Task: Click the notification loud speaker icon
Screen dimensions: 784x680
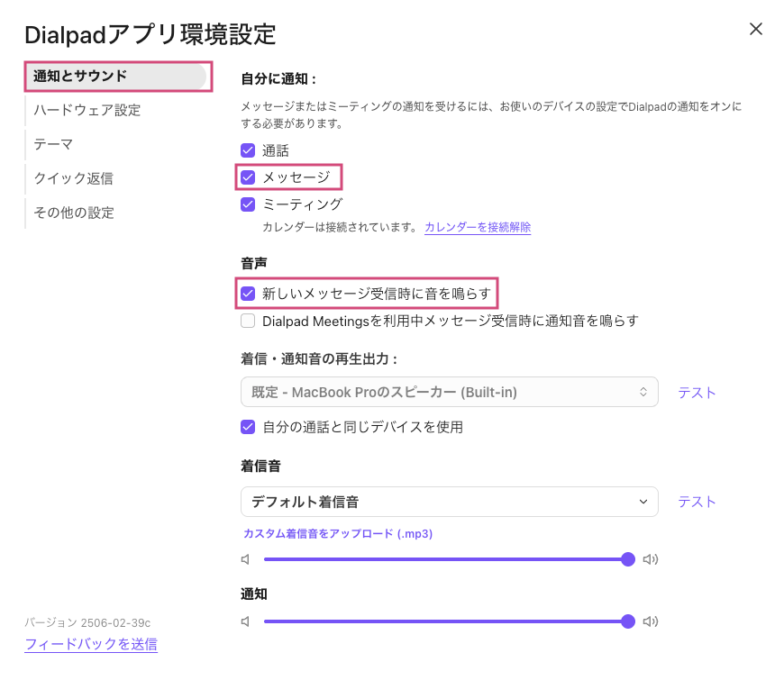Action: pyautogui.click(x=651, y=621)
